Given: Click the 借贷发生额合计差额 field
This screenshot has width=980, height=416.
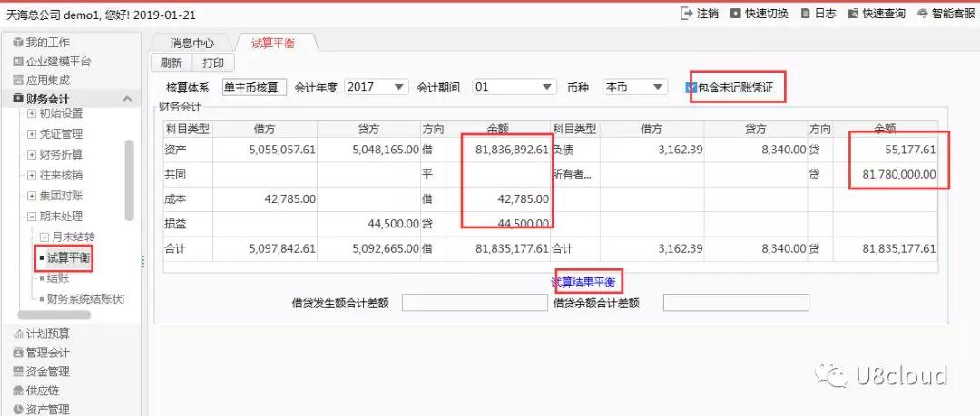Looking at the screenshot, I should [x=475, y=303].
